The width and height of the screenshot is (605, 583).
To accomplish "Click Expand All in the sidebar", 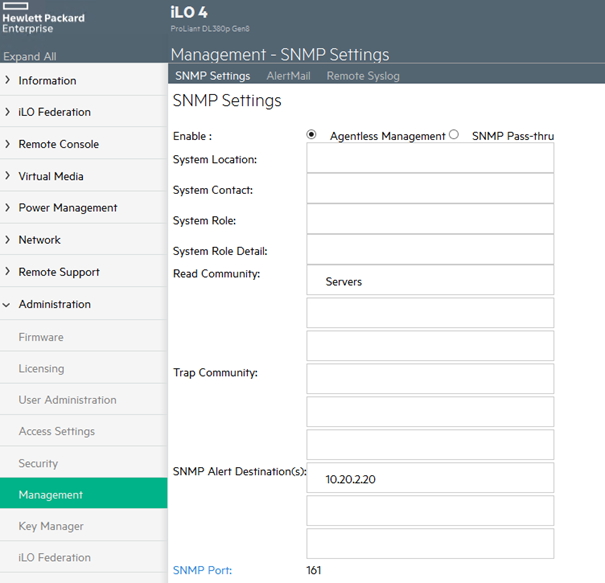I will click(30, 56).
